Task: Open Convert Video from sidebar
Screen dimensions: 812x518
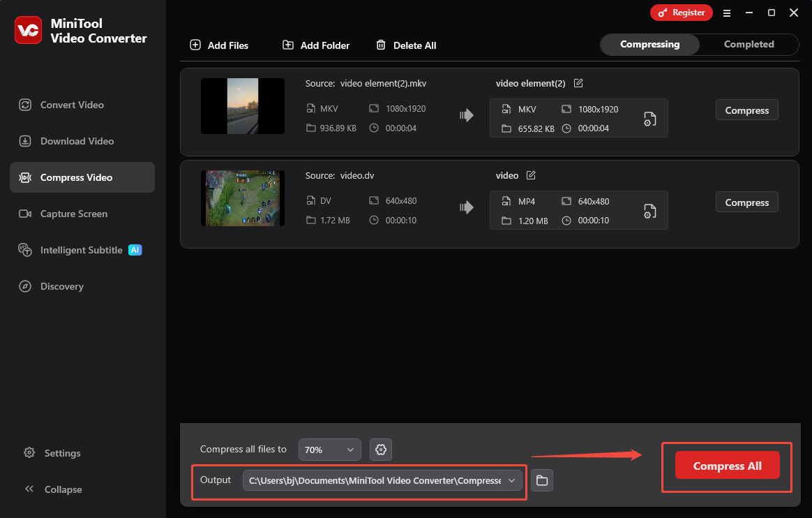Action: (72, 105)
